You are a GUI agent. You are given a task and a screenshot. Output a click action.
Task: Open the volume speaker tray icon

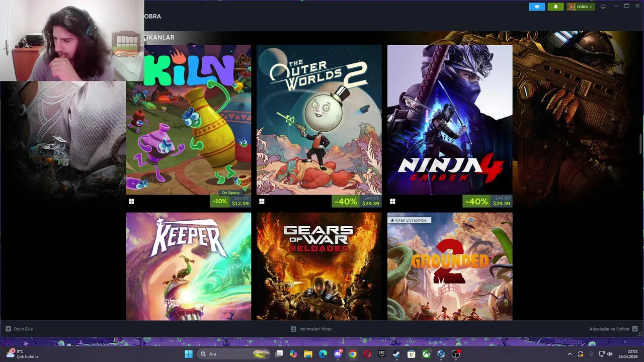[610, 354]
